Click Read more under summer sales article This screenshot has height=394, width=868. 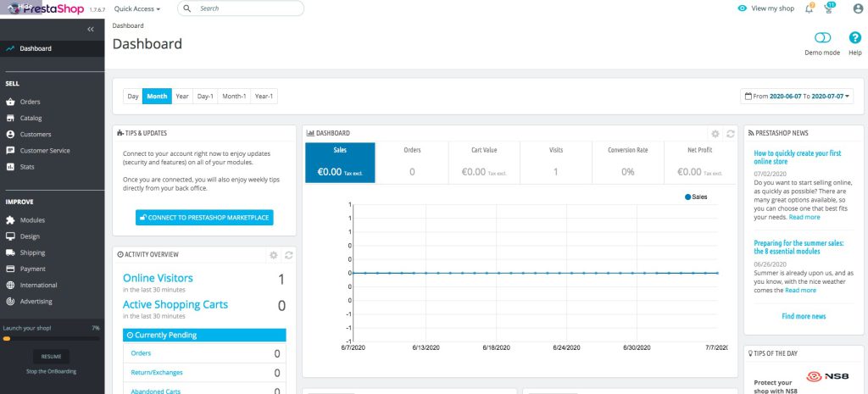pos(800,290)
